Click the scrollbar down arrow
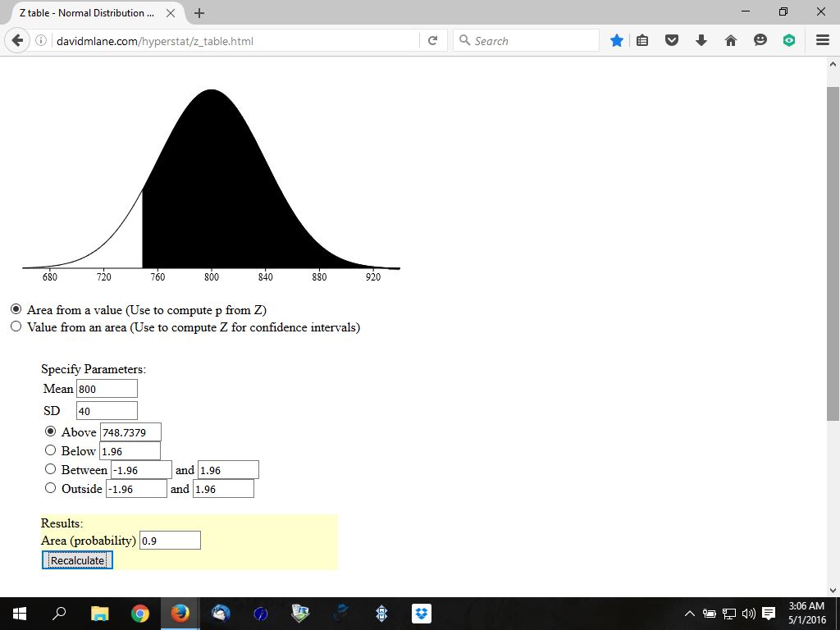Viewport: 840px width, 630px height. tap(833, 590)
